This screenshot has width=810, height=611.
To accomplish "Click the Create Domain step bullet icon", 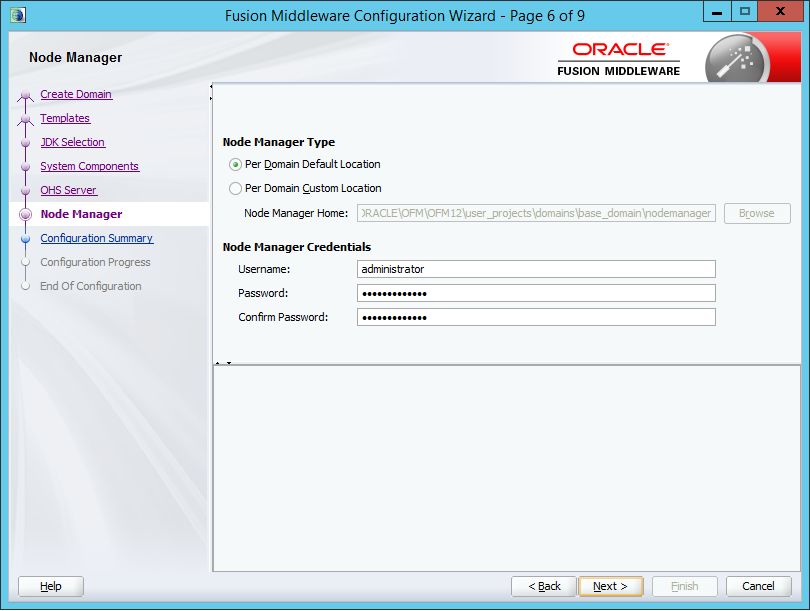I will point(26,96).
